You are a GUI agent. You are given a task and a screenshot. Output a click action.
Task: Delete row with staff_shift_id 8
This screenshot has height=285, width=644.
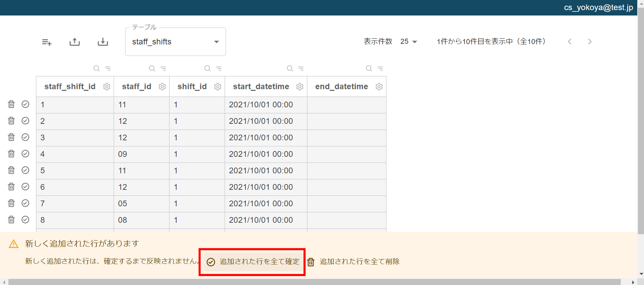tap(11, 220)
